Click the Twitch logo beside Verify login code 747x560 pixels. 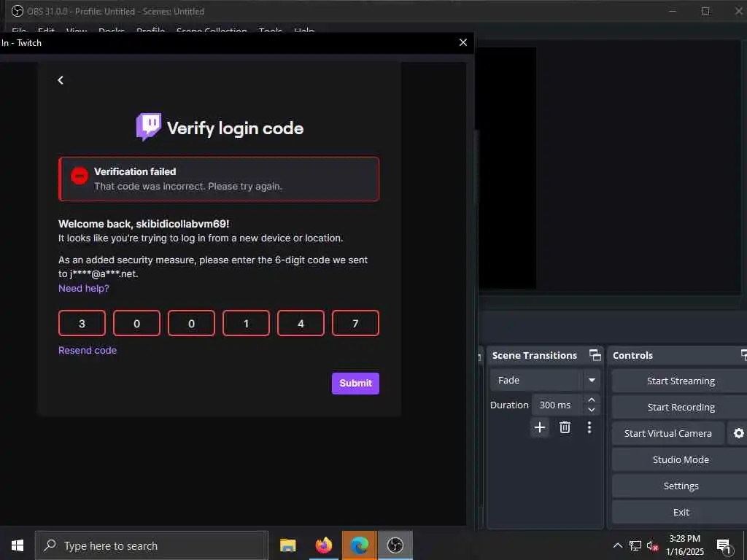[x=149, y=127]
